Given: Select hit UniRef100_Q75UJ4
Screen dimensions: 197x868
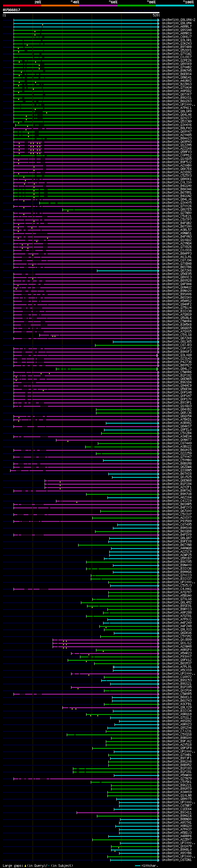Looking at the screenshot, I should pos(176,308).
